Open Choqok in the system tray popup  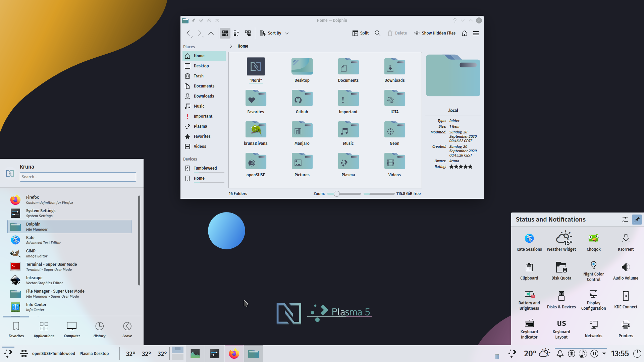click(594, 241)
